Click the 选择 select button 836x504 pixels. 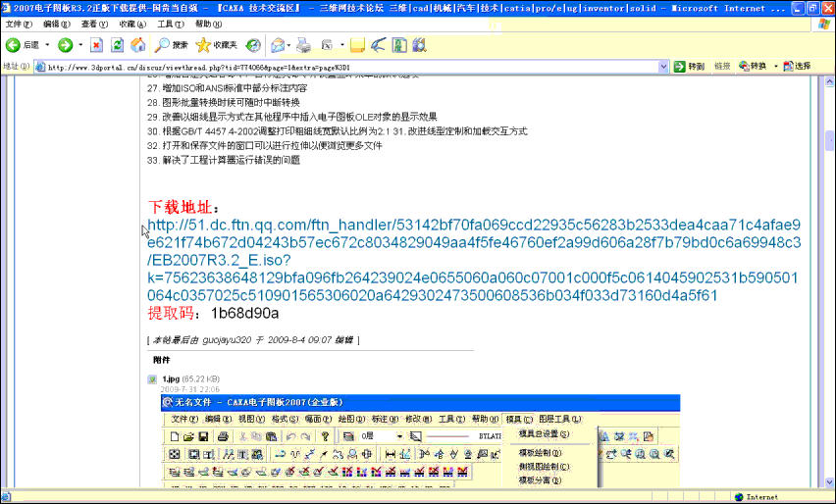click(797, 66)
